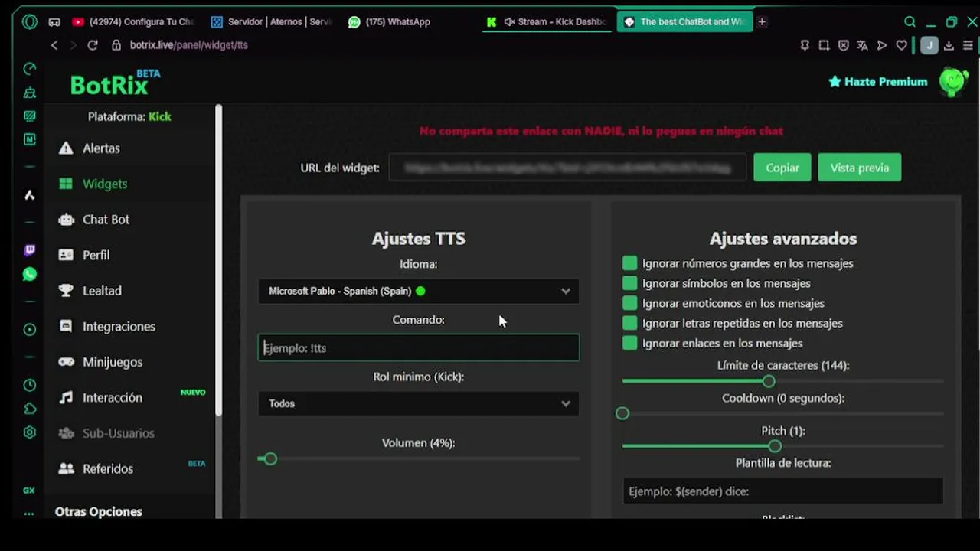The image size is (980, 551).
Task: Click the Opera GX logo menu
Action: tap(30, 22)
